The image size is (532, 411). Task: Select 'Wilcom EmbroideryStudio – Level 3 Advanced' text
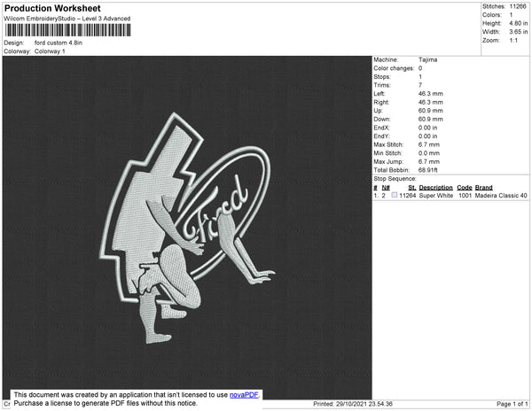[67, 19]
